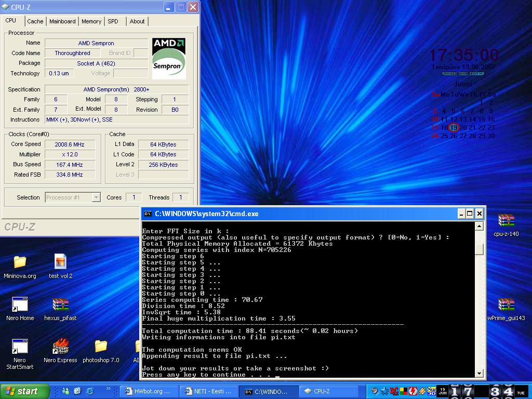Expand hidden quick launch items chevron

coord(108,389)
